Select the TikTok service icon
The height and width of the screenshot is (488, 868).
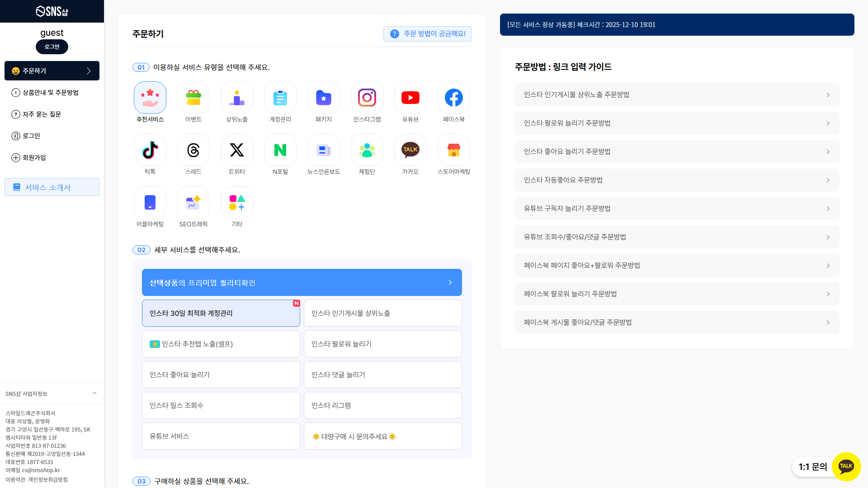tap(150, 150)
